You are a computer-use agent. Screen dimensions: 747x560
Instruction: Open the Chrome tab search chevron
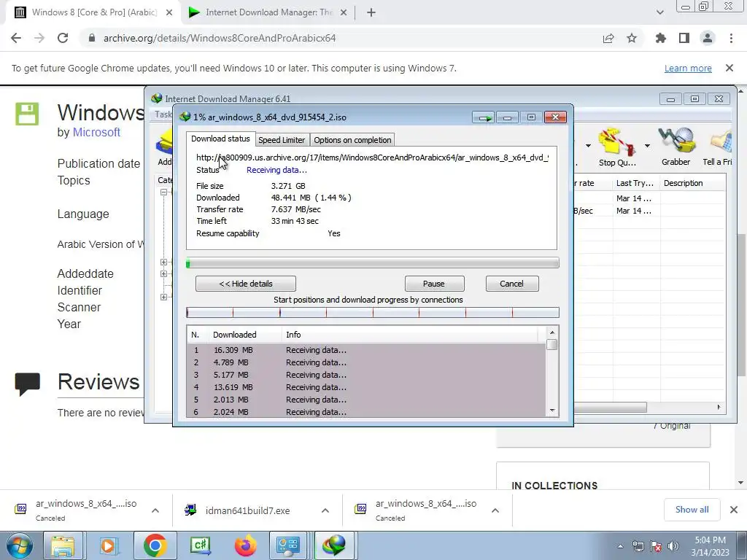[659, 12]
